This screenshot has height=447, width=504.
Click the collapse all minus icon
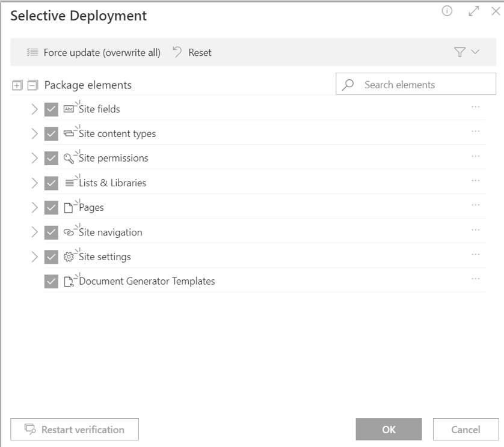coord(33,85)
